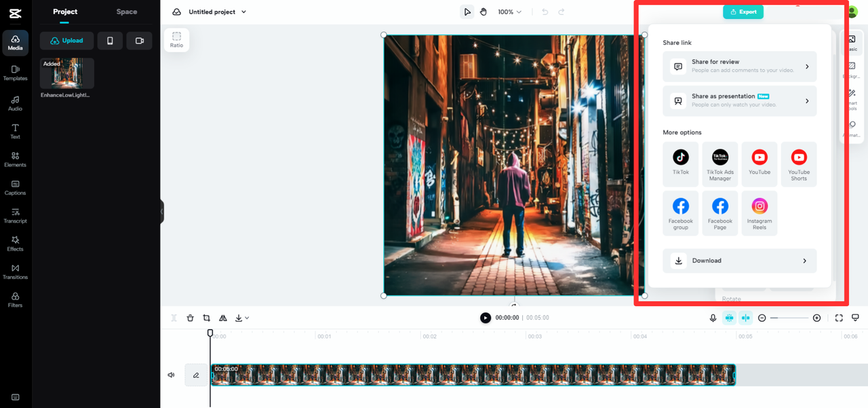Open the Smart tools right panel tab
This screenshot has width=868, height=408.
pyautogui.click(x=852, y=100)
